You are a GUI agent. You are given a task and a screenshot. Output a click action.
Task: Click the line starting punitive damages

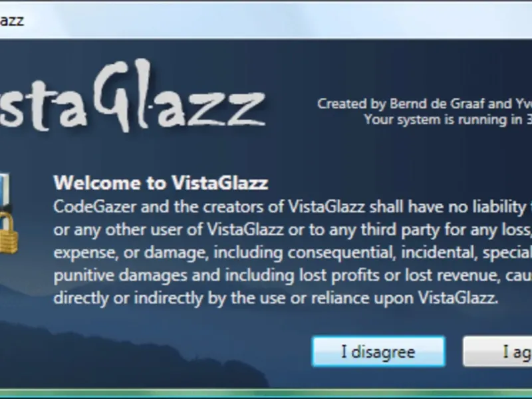coord(293,275)
